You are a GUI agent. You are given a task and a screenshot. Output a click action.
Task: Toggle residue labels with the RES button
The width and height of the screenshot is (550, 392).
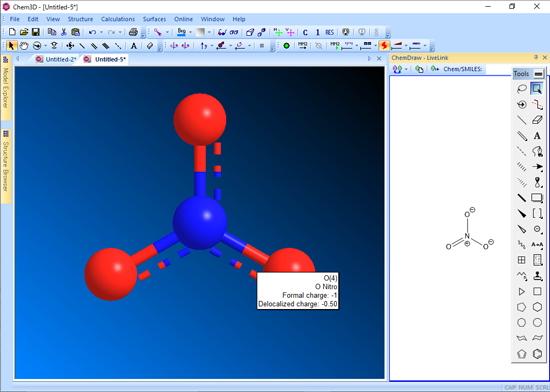coord(329,32)
